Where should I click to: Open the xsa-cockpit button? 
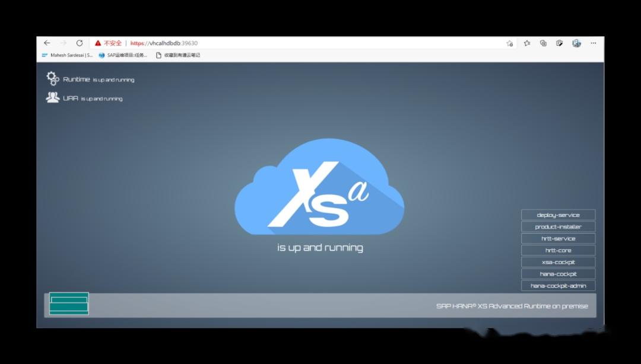[x=558, y=262]
